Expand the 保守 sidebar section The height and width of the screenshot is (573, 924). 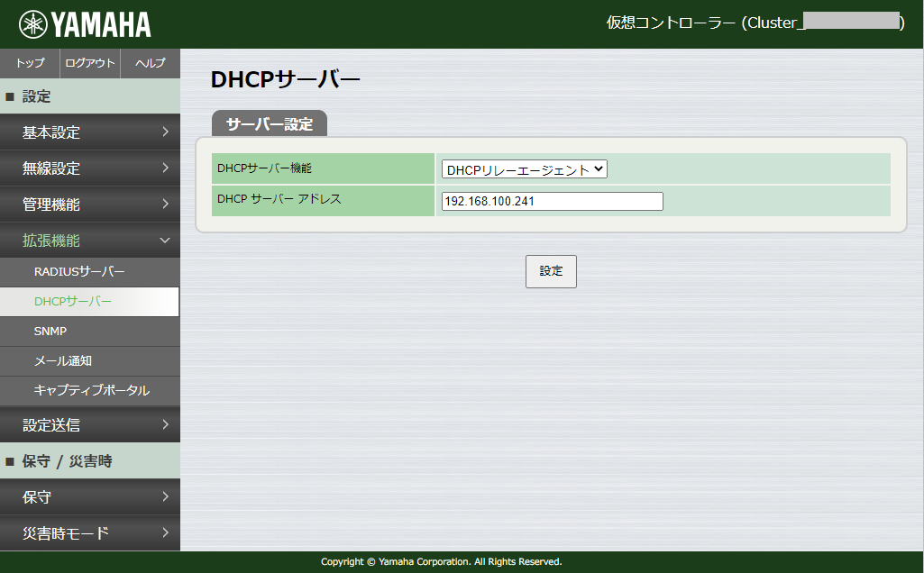[x=90, y=496]
